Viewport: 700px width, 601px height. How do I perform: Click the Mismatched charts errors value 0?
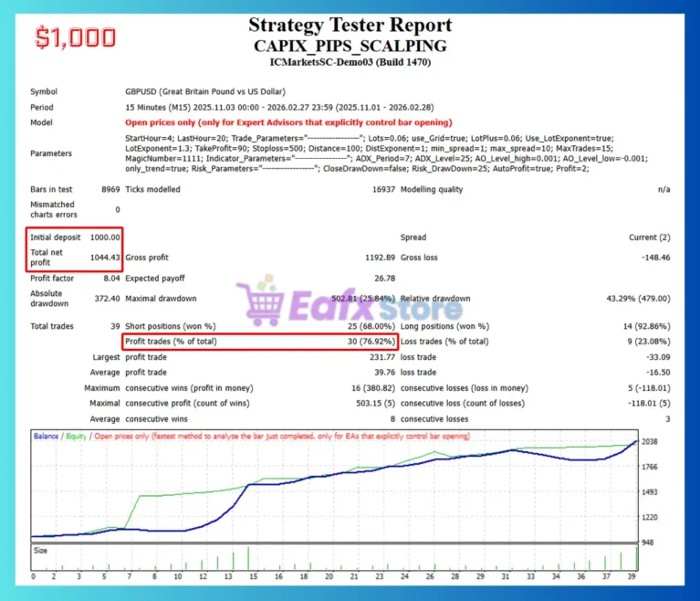pyautogui.click(x=118, y=209)
